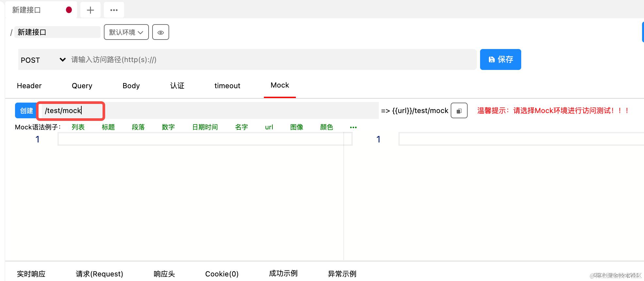
Task: Insert the 列表 mock example
Action: tap(78, 127)
